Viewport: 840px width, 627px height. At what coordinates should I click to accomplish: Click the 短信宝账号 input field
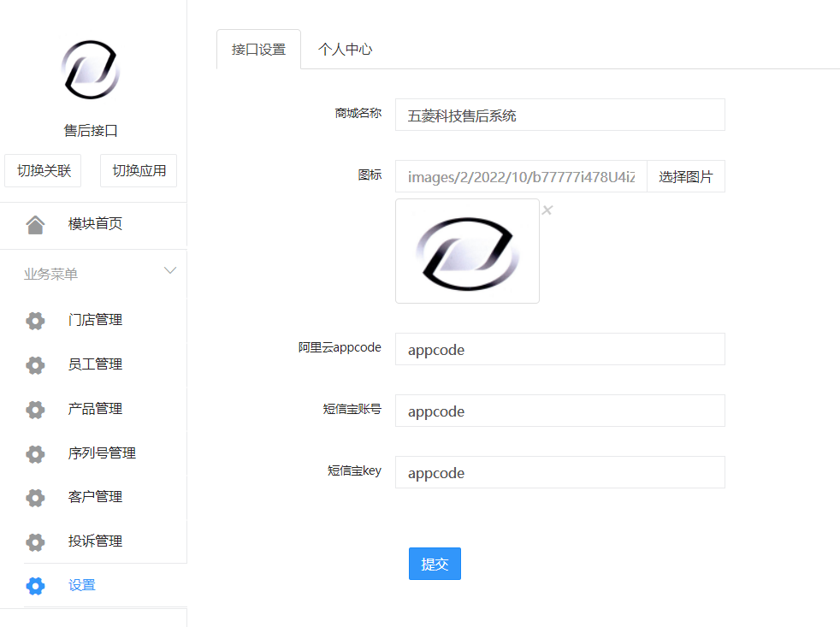[x=559, y=411]
